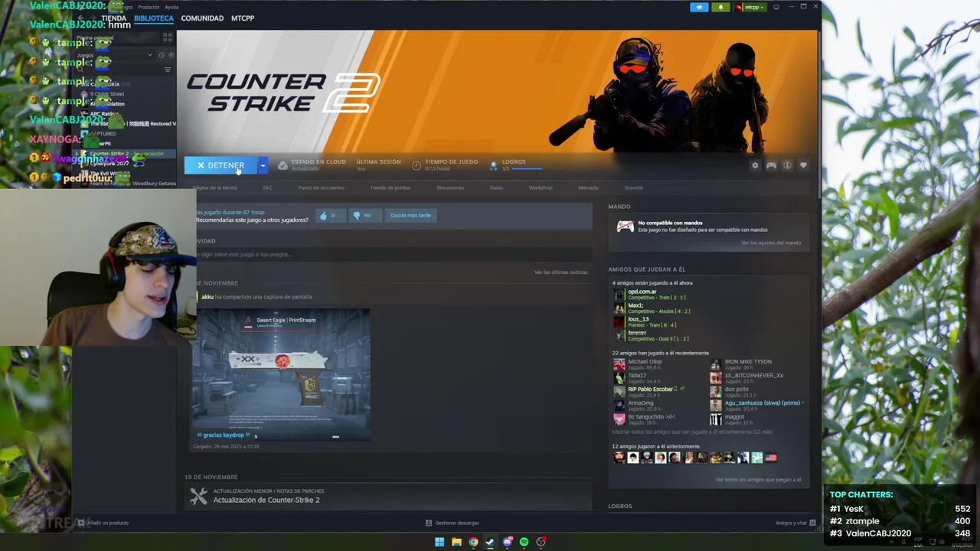Viewport: 980px width, 551px height.
Task: Open the Ayuda menu
Action: pos(171,7)
